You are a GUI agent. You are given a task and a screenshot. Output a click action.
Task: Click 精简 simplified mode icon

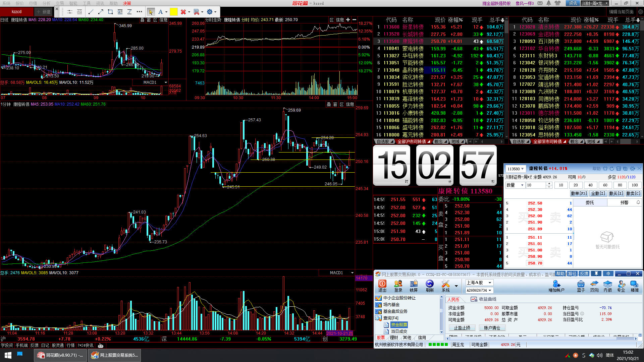click(x=635, y=286)
